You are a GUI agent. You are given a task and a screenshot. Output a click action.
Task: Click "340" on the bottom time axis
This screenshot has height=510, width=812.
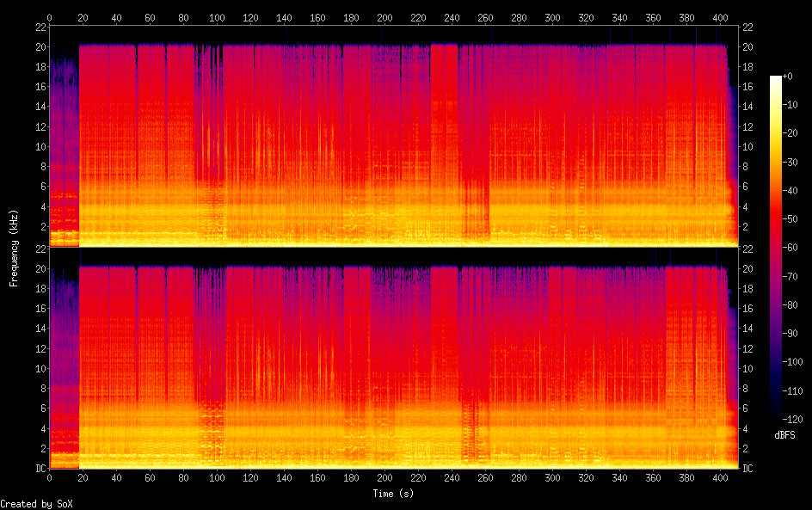point(620,478)
